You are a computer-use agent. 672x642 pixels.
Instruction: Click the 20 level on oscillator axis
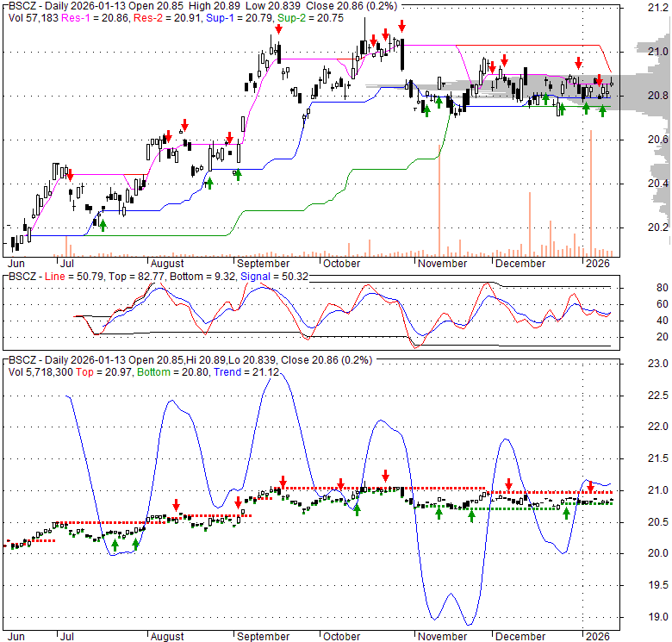pyautogui.click(x=663, y=336)
